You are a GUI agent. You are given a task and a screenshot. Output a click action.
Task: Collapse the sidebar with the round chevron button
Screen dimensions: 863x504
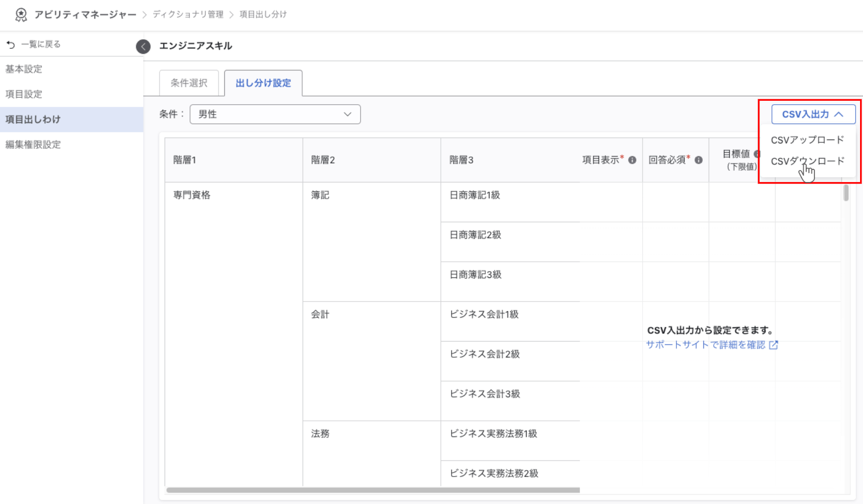coord(143,46)
